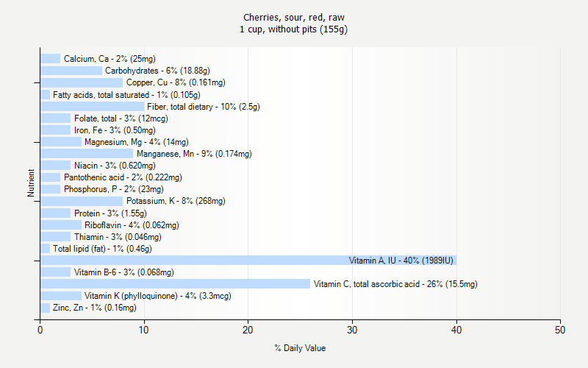Click the 'Nutrient' vertical axis title
The image size is (588, 368).
pyautogui.click(x=31, y=183)
